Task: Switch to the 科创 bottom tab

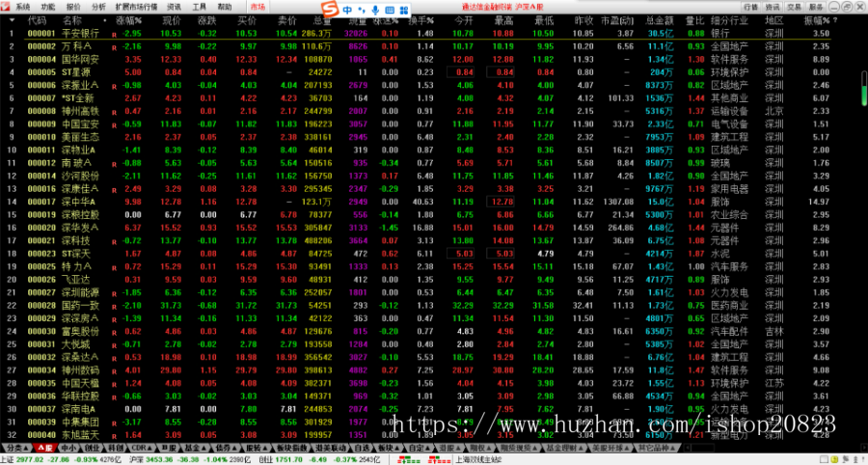Action: tap(115, 448)
